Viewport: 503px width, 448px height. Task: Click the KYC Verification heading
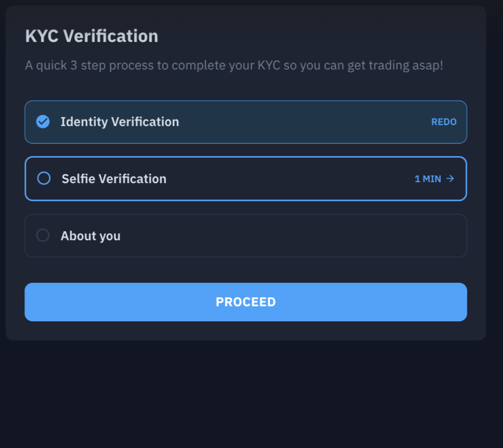pos(92,36)
